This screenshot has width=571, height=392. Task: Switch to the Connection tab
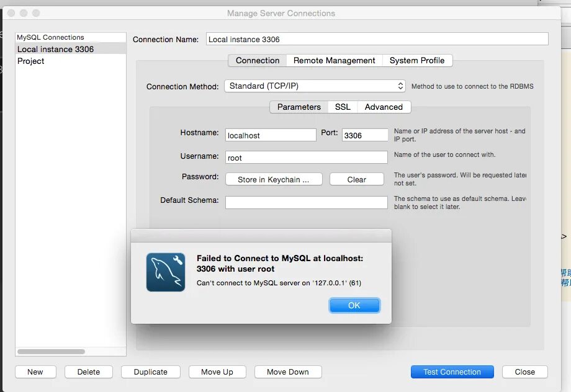click(x=258, y=60)
